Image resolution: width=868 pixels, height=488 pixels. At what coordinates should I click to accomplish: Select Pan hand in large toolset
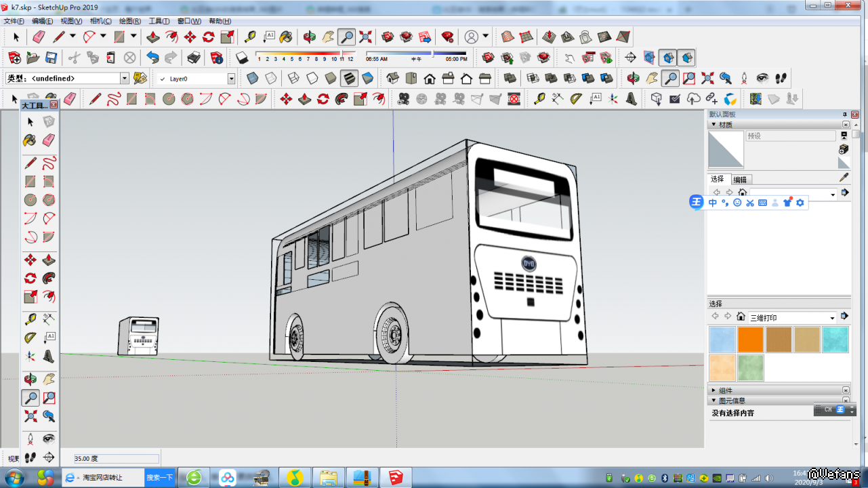49,380
